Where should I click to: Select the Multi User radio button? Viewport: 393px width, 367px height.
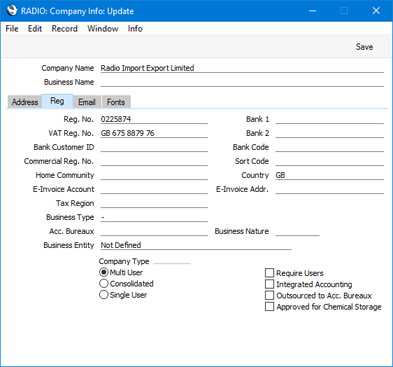point(104,272)
